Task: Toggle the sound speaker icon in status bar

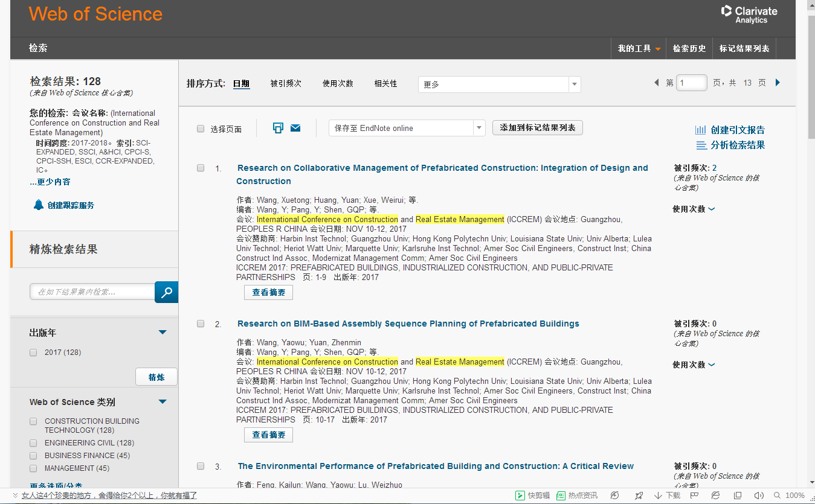Action: point(758,496)
